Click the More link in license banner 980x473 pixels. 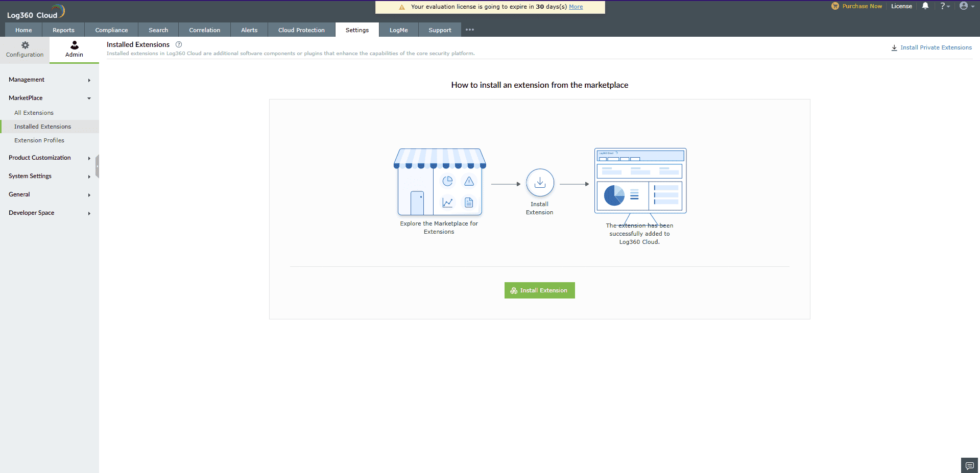tap(576, 7)
